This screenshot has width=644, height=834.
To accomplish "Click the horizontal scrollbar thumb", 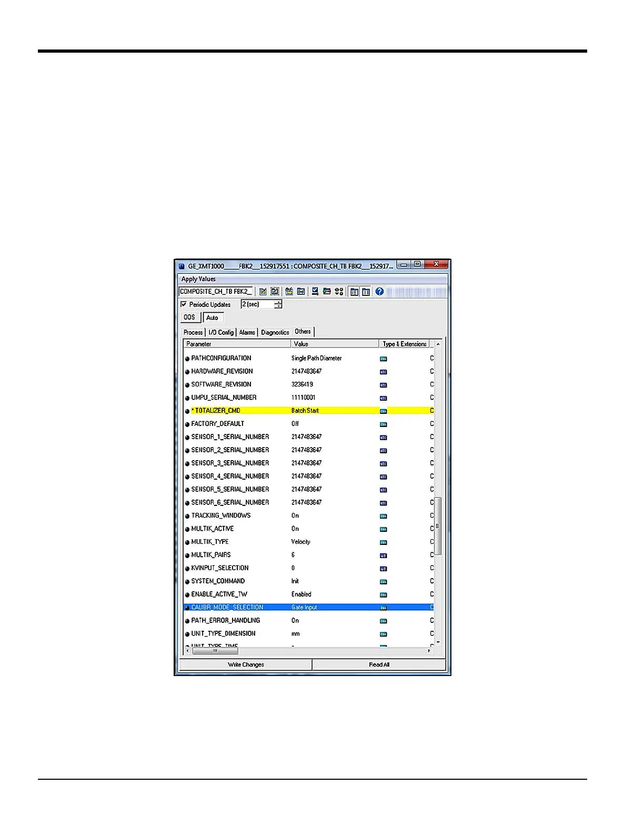I will click(x=215, y=651).
